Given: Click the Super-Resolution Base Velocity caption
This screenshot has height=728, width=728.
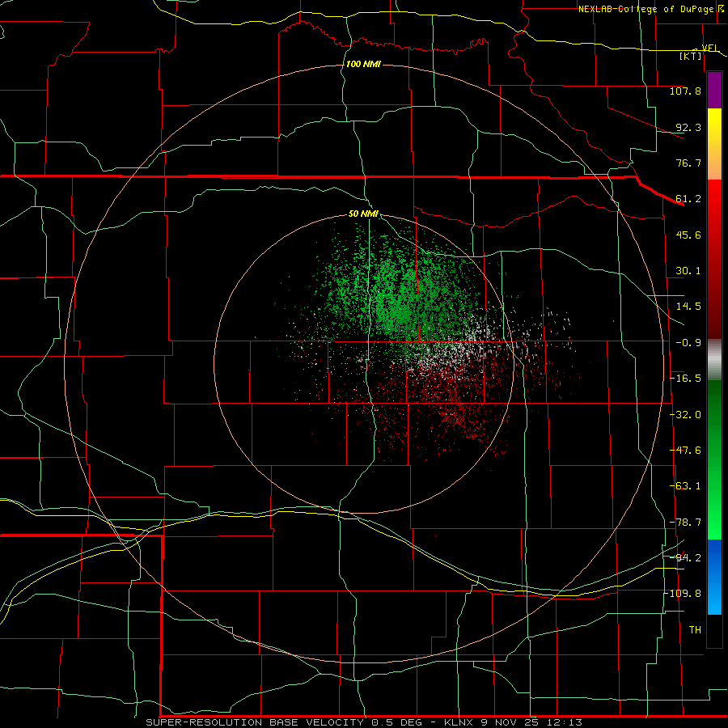Looking at the screenshot, I should pos(363,722).
